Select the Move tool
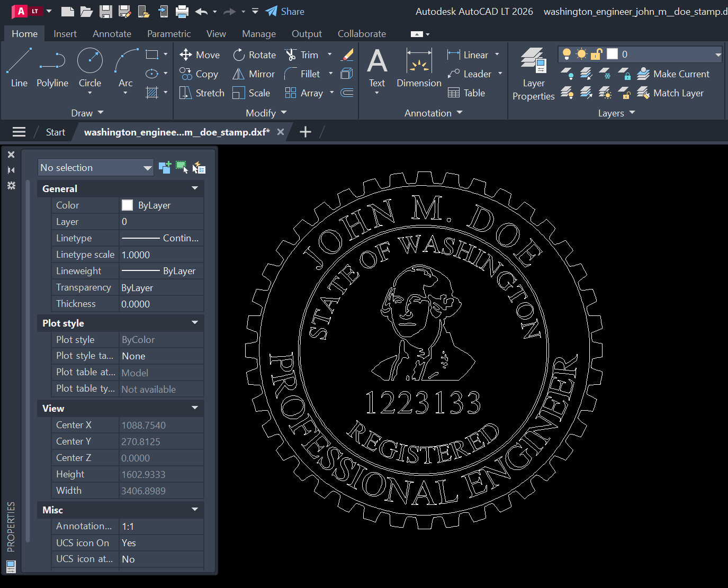 click(x=200, y=55)
